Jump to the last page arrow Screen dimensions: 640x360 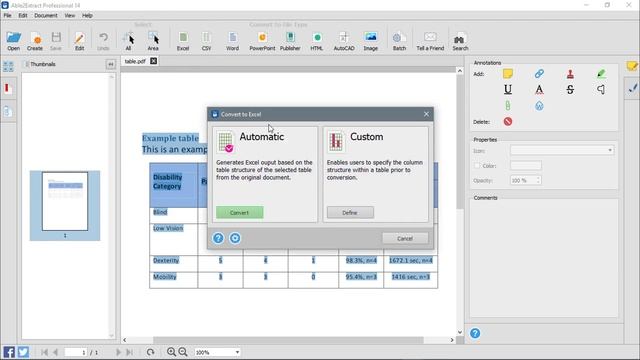pos(129,352)
